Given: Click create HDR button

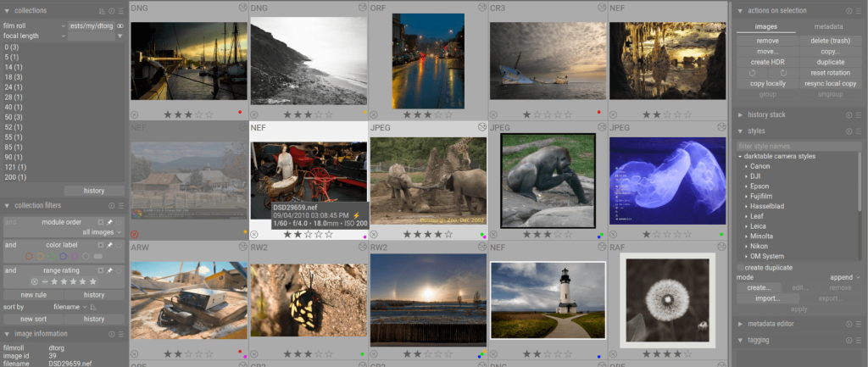Looking at the screenshot, I should click(x=767, y=63).
